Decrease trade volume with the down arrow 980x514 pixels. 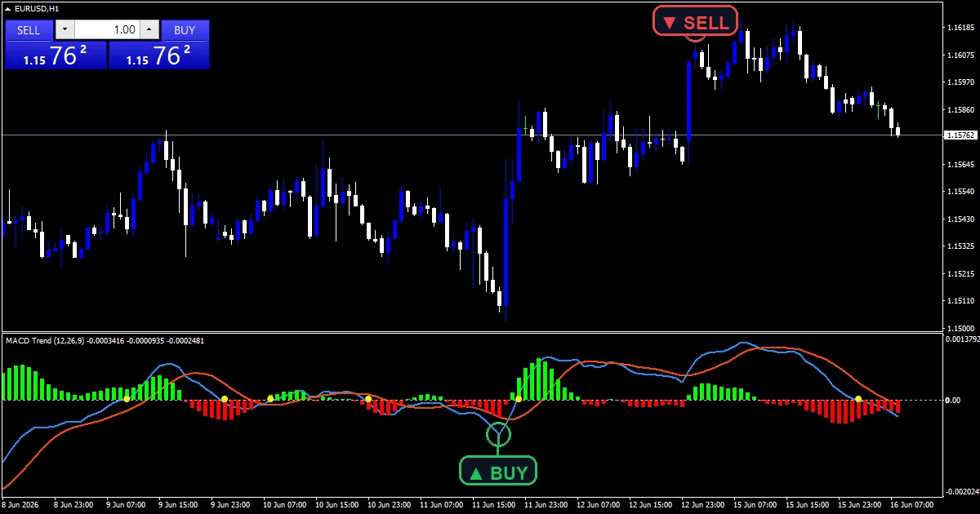coord(65,30)
